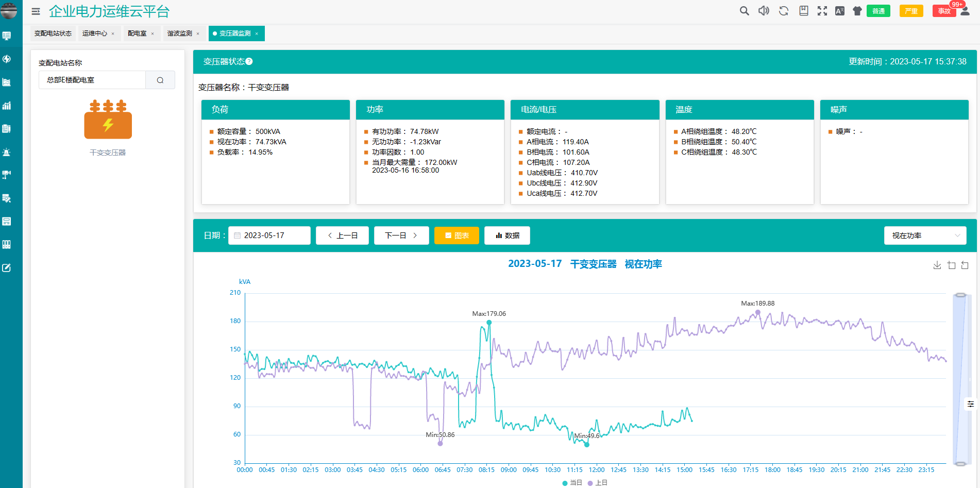Open the archive binders sidebar icon
Viewport: 980px width, 488px height.
7,245
